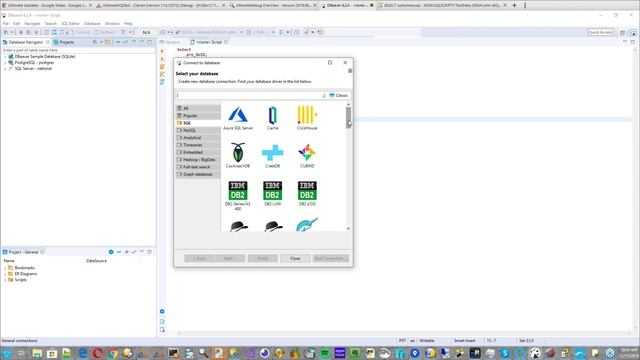Click the execute statement arrow in the editor's side bar
Viewport: 640px width, 360px height.
162,51
